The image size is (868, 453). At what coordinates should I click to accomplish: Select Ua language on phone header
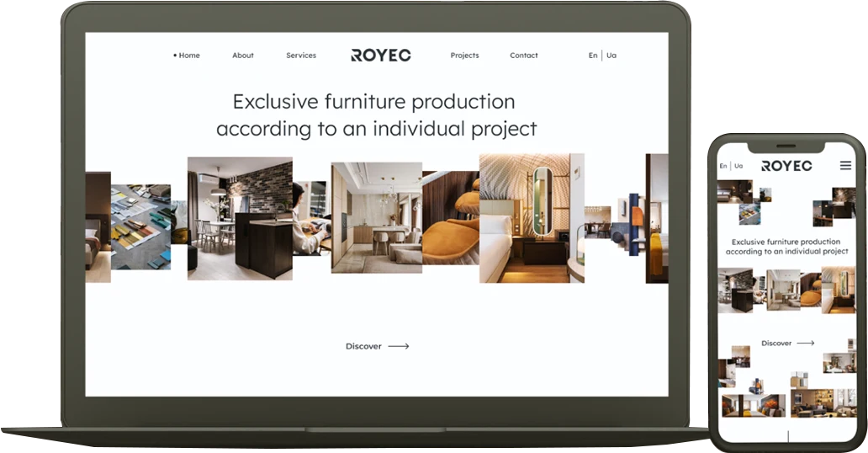(x=738, y=166)
